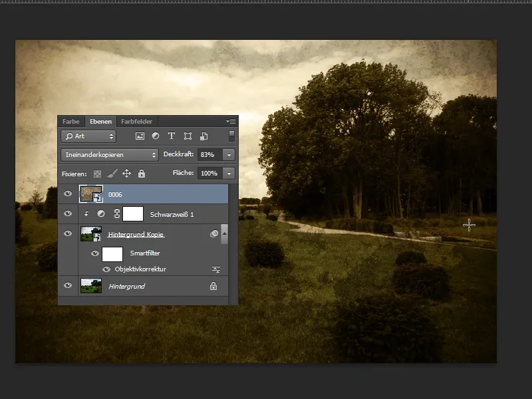Hide the Schwarzweiß 1 layer
This screenshot has height=399, width=532.
68,213
